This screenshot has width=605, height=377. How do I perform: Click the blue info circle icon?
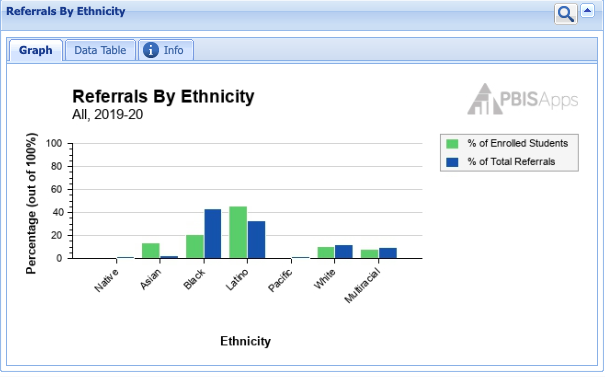coord(151,50)
